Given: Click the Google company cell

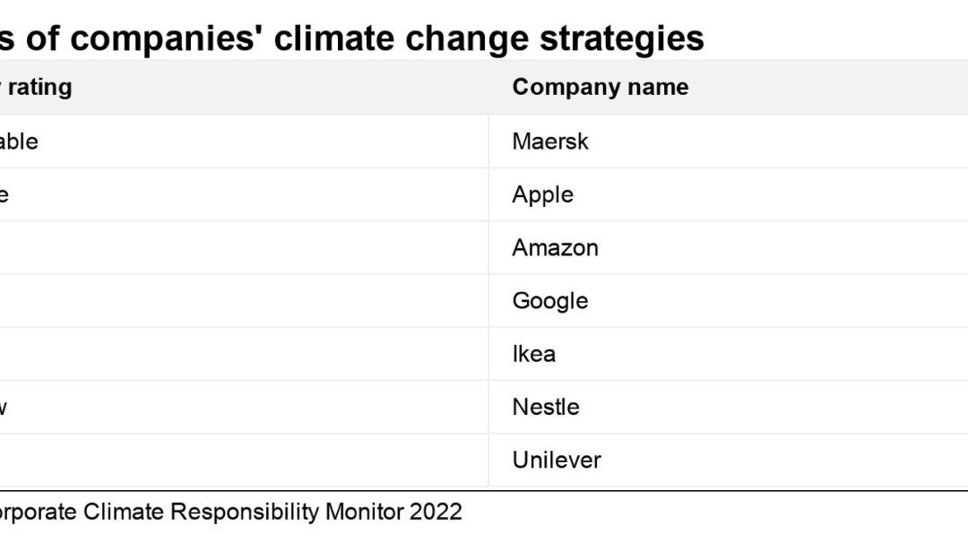Looking at the screenshot, I should 549,300.
